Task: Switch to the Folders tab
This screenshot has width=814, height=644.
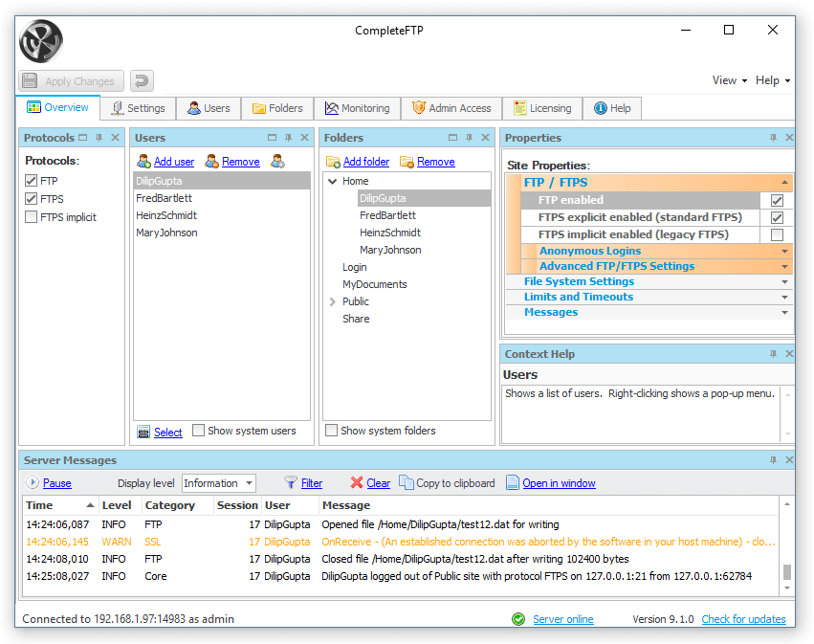Action: [277, 108]
